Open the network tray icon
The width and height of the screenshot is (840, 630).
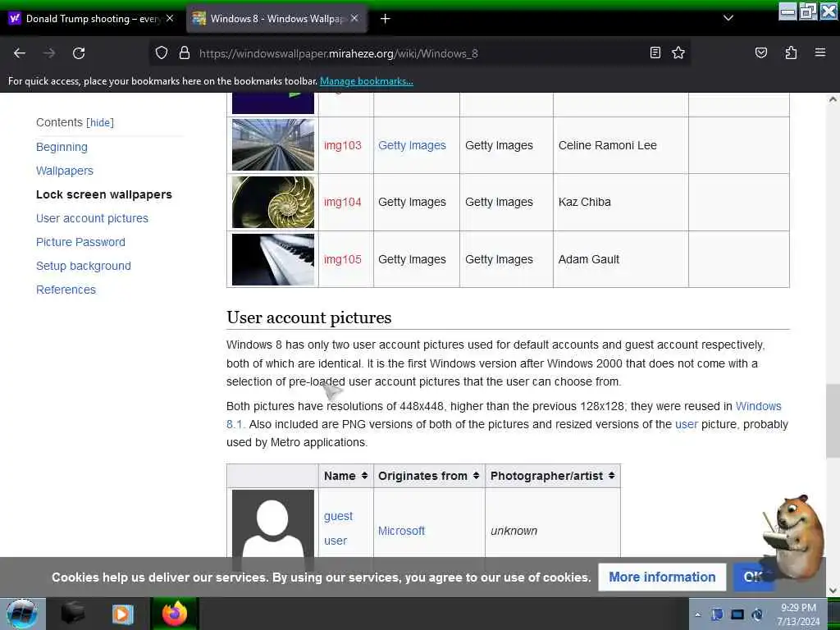click(737, 614)
